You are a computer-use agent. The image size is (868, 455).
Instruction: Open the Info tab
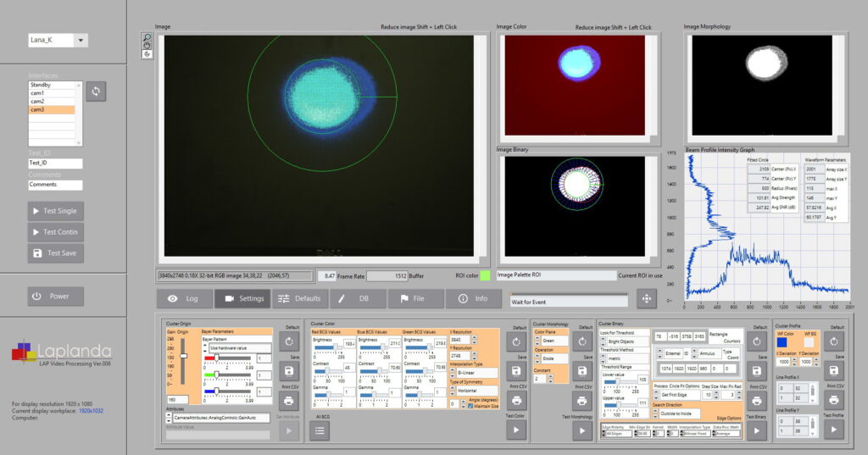(473, 298)
